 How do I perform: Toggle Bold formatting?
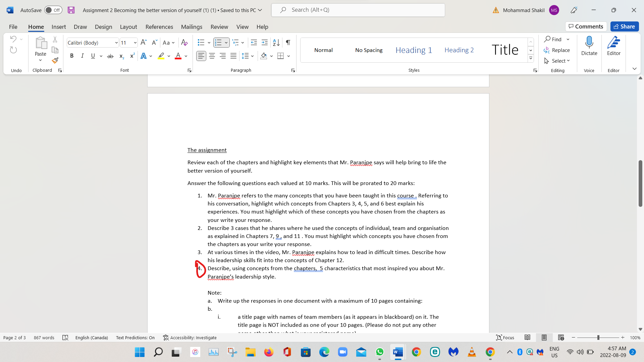pyautogui.click(x=71, y=56)
